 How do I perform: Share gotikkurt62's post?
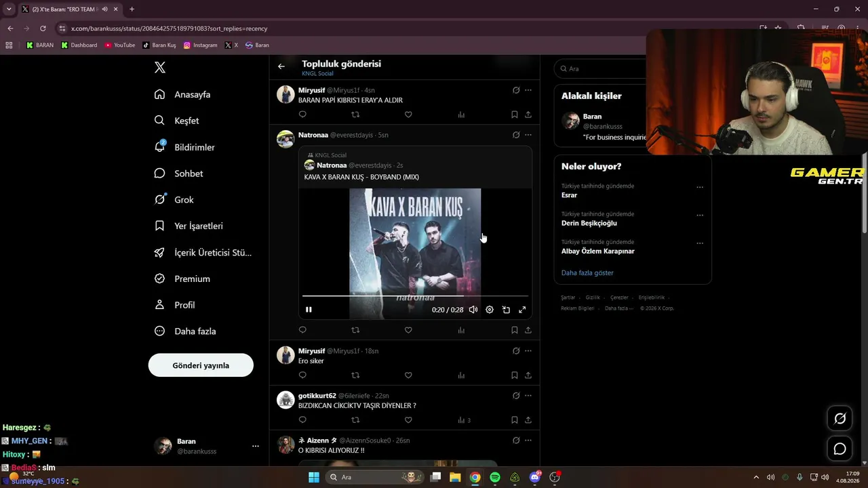pos(528,420)
